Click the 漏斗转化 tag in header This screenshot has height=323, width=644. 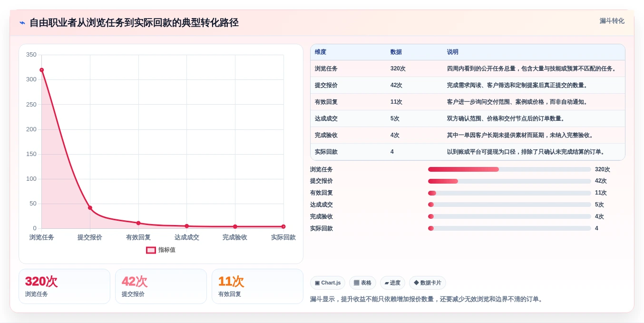pyautogui.click(x=612, y=21)
